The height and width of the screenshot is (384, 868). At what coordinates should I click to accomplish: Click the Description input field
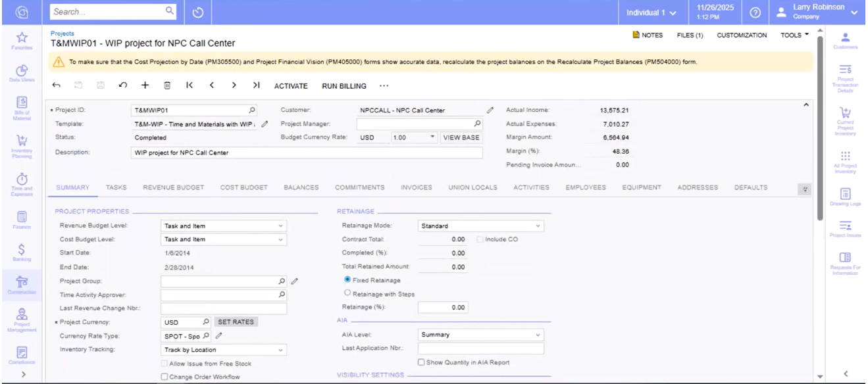pyautogui.click(x=306, y=153)
